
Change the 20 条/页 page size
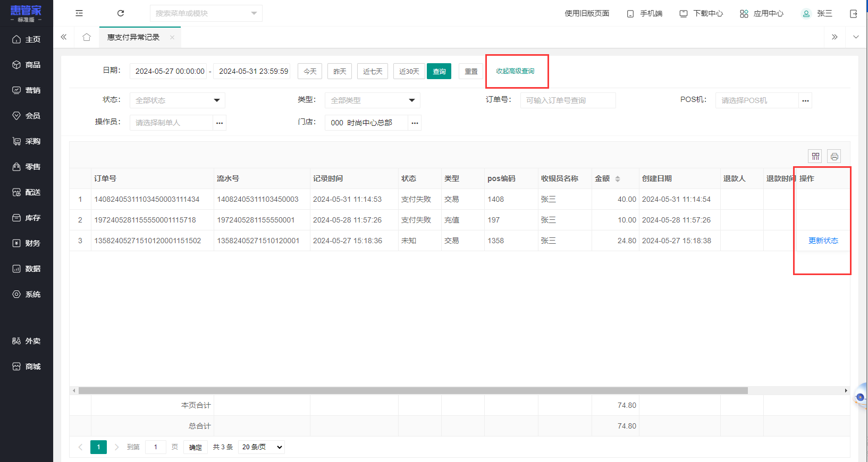click(x=262, y=447)
